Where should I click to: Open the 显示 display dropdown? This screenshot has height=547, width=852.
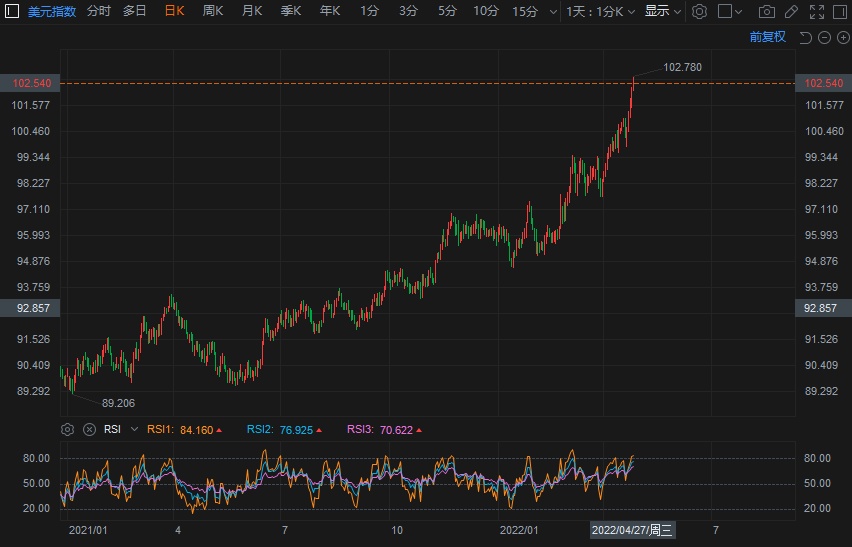click(x=663, y=12)
